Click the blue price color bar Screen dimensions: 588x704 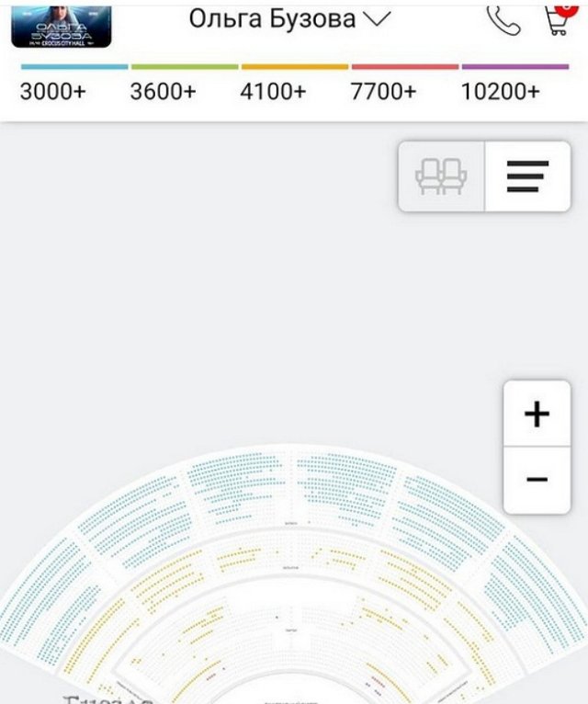[74, 67]
